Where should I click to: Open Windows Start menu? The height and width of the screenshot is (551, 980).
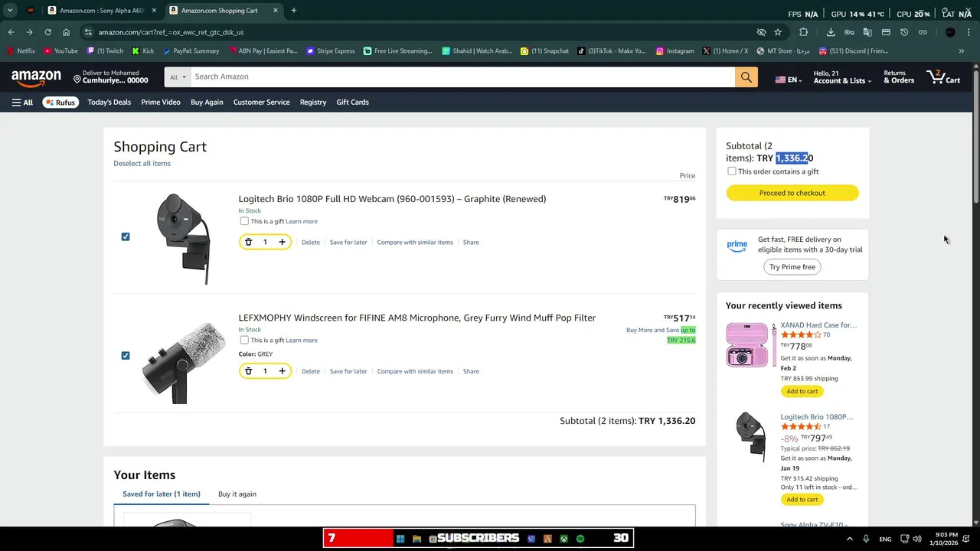[400, 539]
